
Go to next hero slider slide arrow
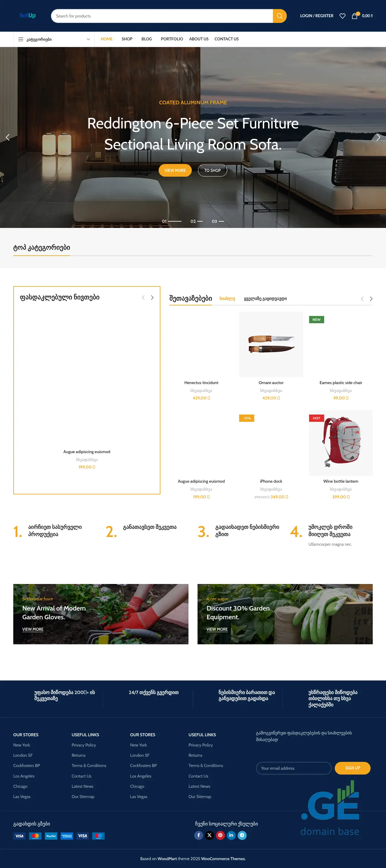pos(378,137)
